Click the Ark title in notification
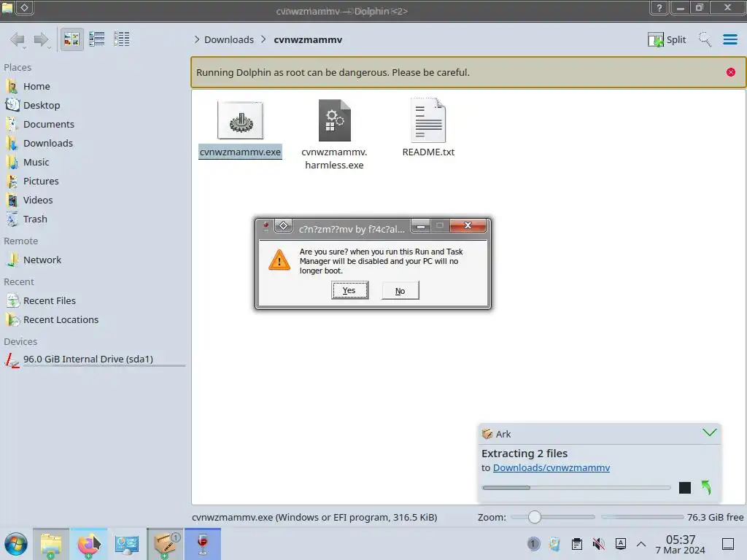This screenshot has width=747, height=560. click(503, 434)
